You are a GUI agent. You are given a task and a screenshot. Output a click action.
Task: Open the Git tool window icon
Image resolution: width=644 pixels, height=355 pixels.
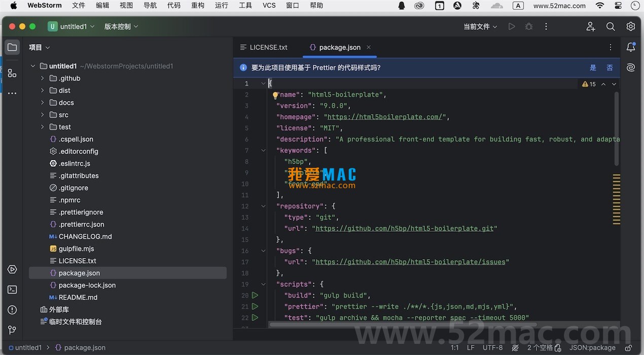coord(12,330)
